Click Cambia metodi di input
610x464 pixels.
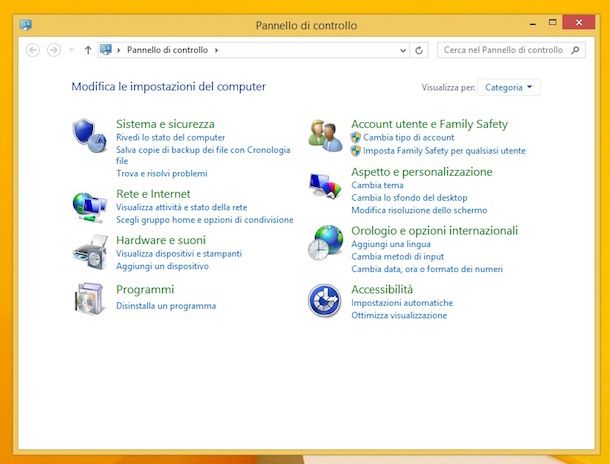398,256
